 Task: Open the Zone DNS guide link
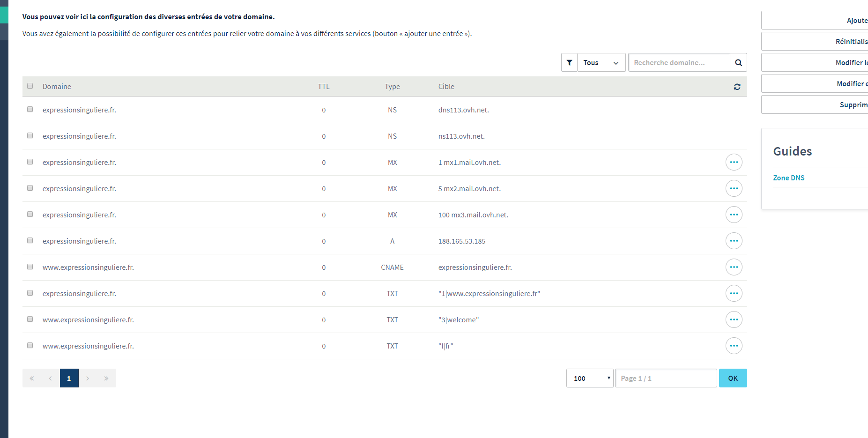788,178
